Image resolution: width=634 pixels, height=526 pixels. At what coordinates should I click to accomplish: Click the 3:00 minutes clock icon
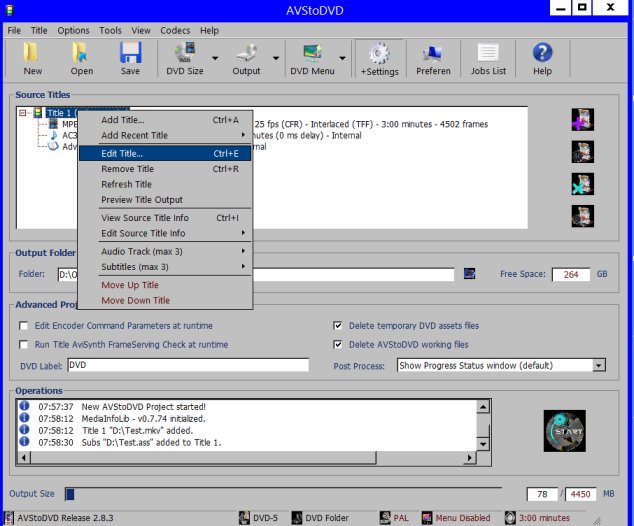pyautogui.click(x=510, y=518)
